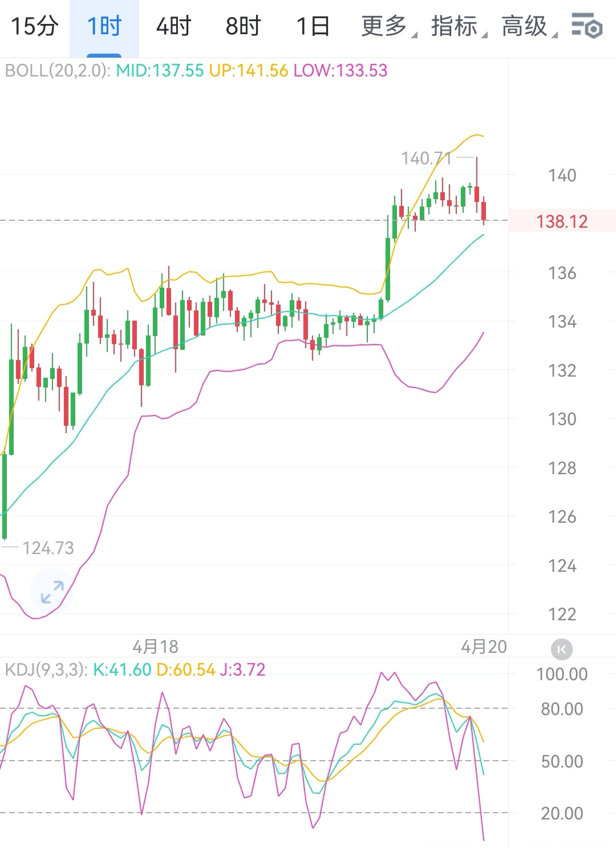This screenshot has height=848, width=616.
Task: Tap the 132 price axis label
Action: 562,371
